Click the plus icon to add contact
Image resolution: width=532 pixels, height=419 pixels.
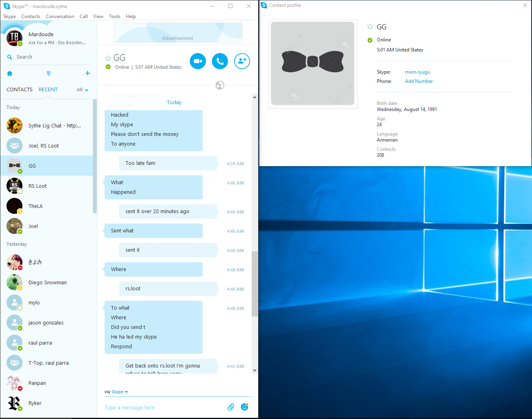tap(88, 73)
